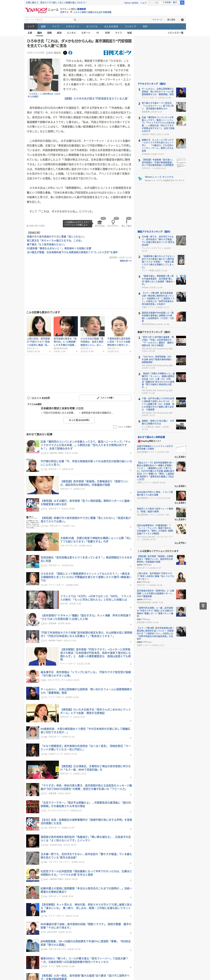Dismiss the 千葉県知事 recommended card

click(x=130, y=351)
